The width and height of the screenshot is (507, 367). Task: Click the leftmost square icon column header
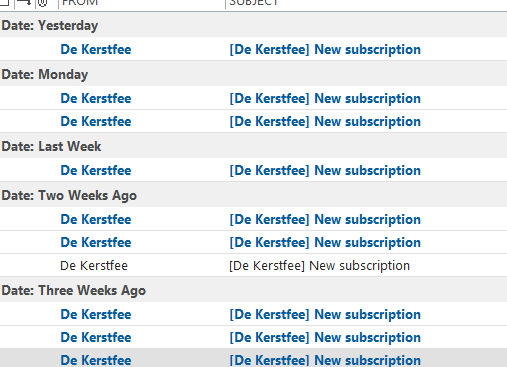[5, 2]
